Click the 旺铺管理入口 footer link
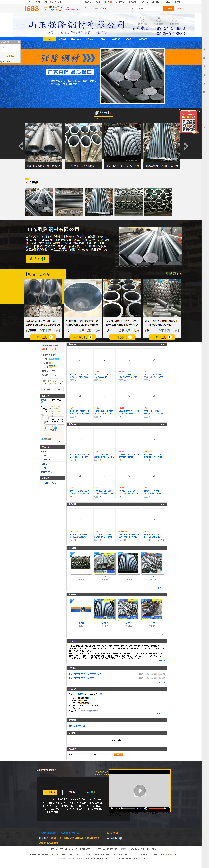This screenshot has height=868, width=209. pos(134,849)
